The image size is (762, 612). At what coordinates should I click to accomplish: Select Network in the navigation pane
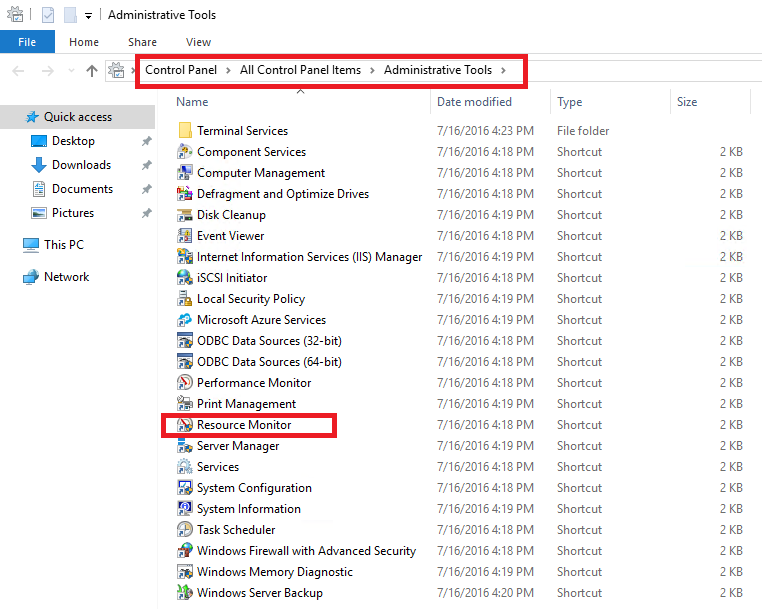click(66, 277)
